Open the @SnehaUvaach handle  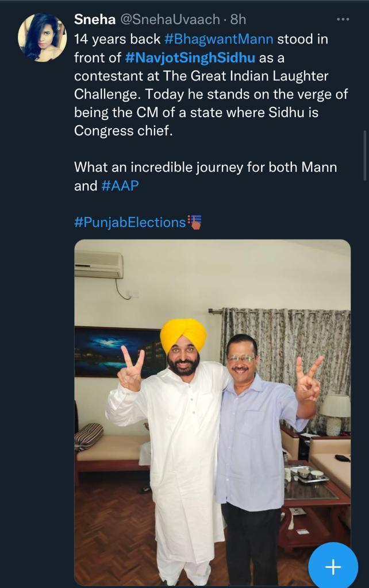[171, 20]
